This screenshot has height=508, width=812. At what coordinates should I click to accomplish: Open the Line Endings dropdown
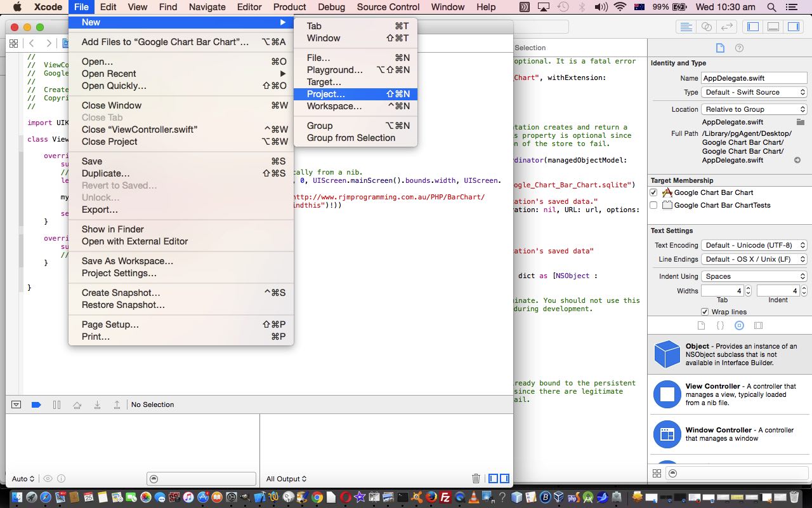(x=754, y=259)
